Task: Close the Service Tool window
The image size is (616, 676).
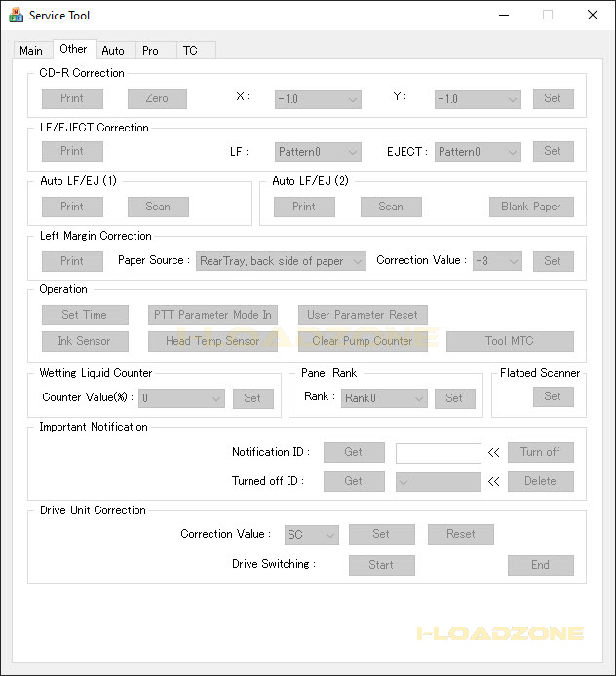Action: 593,15
